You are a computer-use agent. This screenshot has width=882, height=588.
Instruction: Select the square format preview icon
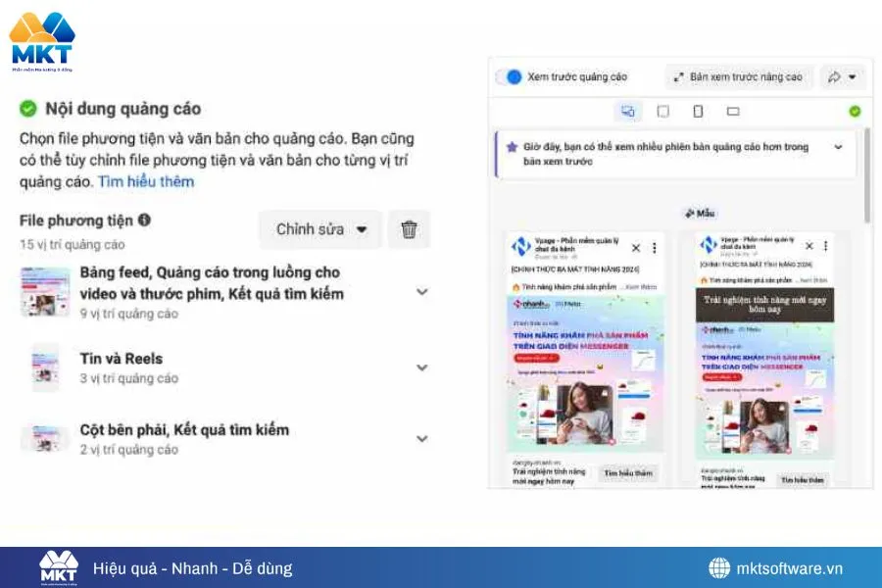click(661, 112)
